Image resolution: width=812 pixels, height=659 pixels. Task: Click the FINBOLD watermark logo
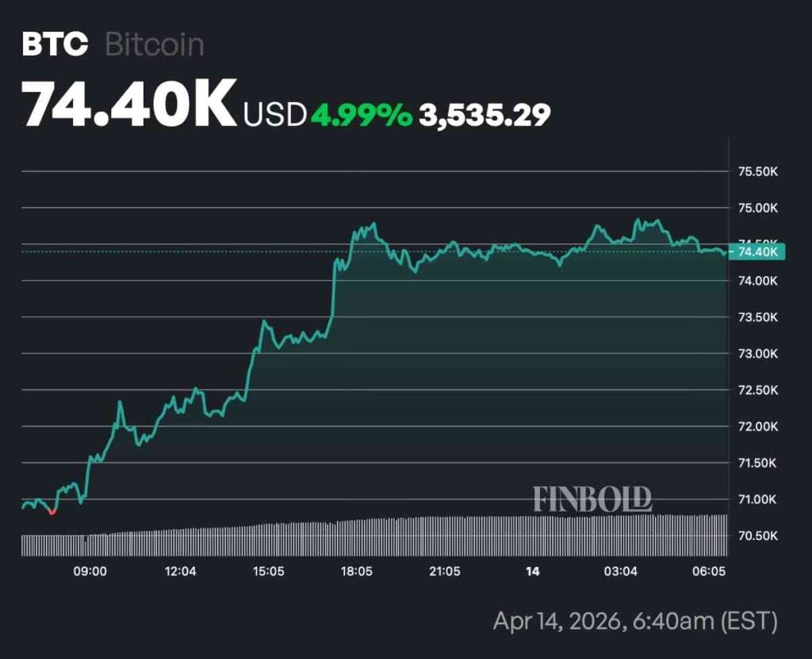point(592,499)
